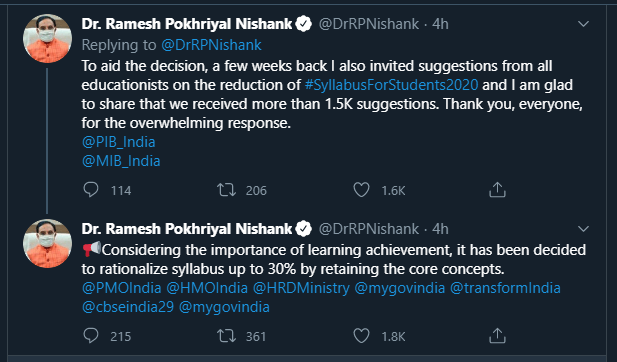Viewport: 617px width, 362px height.
Task: Open the @cbseindia29 mention
Action: click(128, 307)
